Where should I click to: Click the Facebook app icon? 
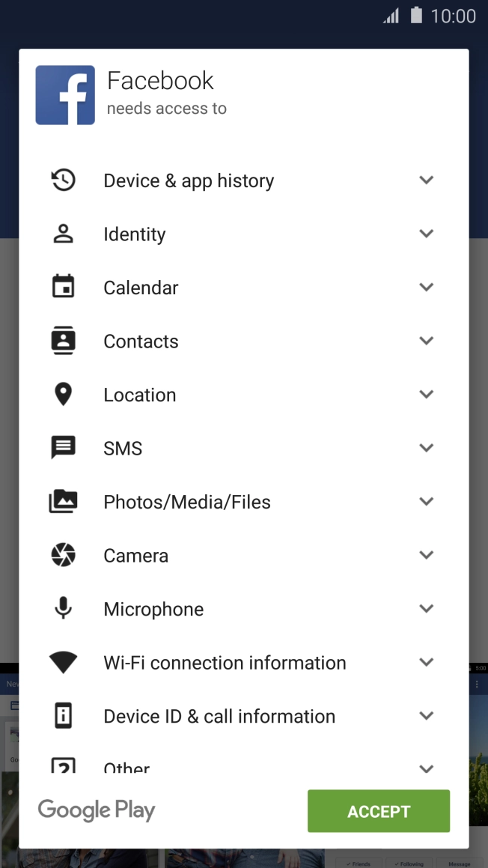coord(64,94)
